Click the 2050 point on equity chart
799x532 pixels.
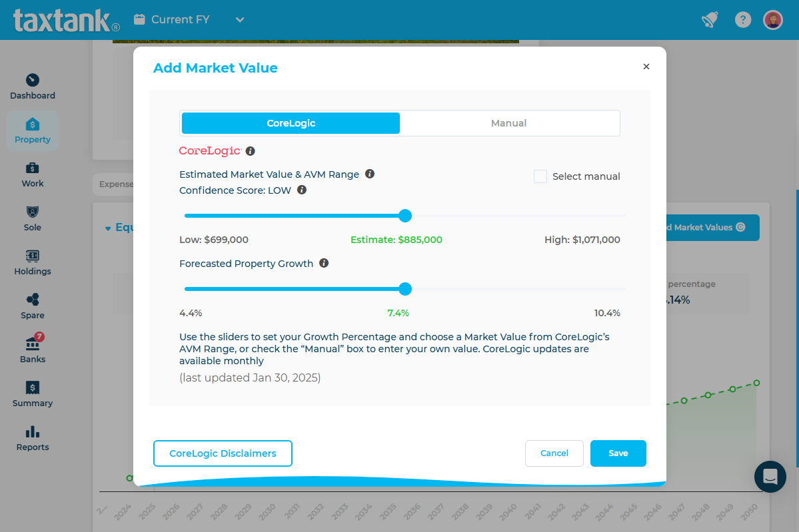757,383
